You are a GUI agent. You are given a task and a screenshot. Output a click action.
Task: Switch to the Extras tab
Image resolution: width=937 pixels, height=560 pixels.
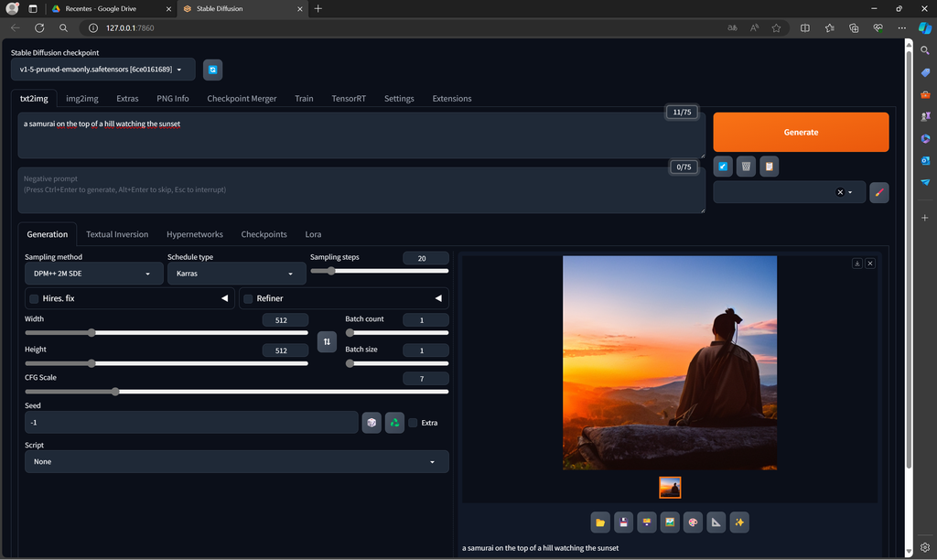pyautogui.click(x=127, y=99)
